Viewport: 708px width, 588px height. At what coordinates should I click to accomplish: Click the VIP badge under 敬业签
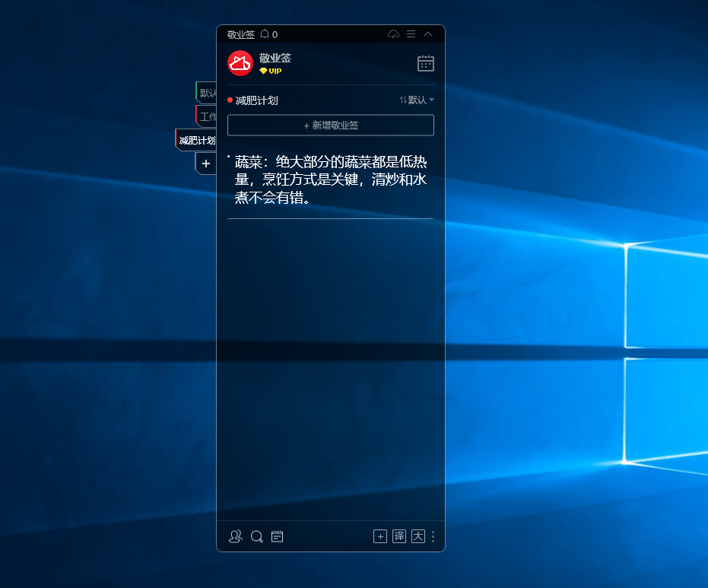point(271,71)
